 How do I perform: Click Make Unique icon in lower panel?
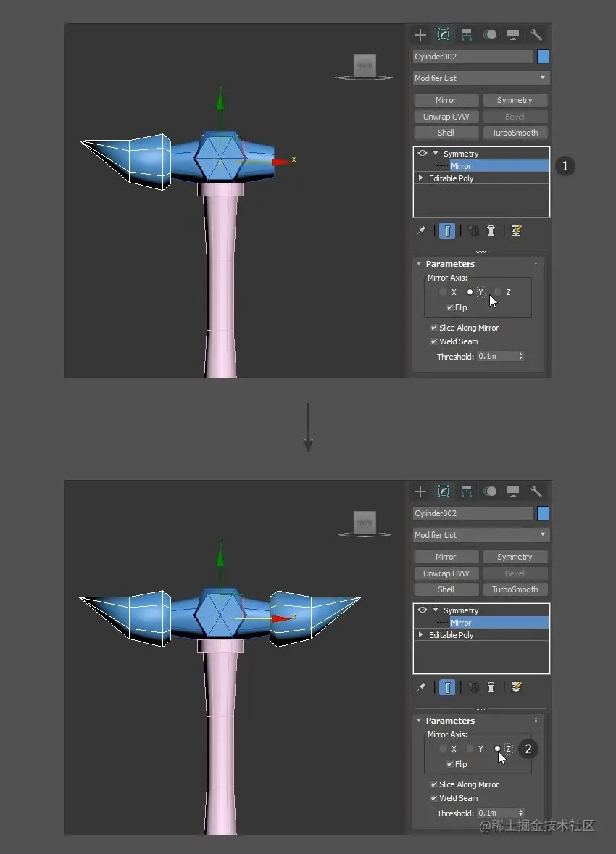473,687
